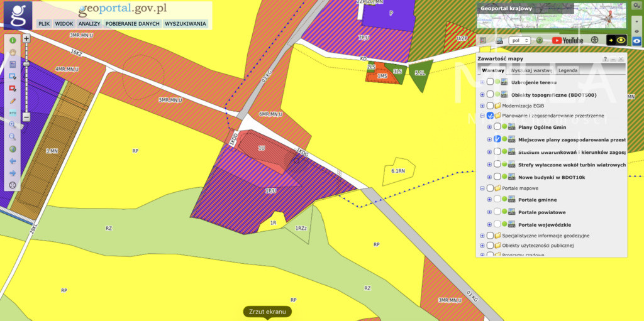This screenshot has height=321, width=644.
Task: Open the green help question icon
Action: coord(540,41)
